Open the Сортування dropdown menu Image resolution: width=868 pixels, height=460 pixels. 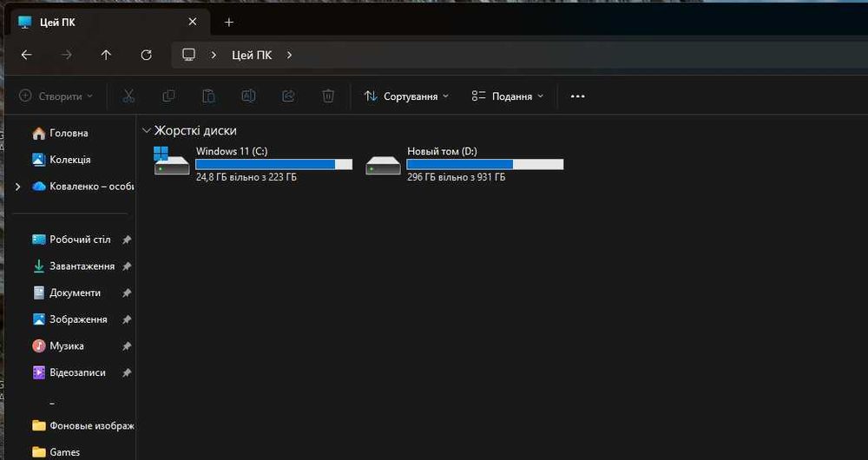[406, 96]
